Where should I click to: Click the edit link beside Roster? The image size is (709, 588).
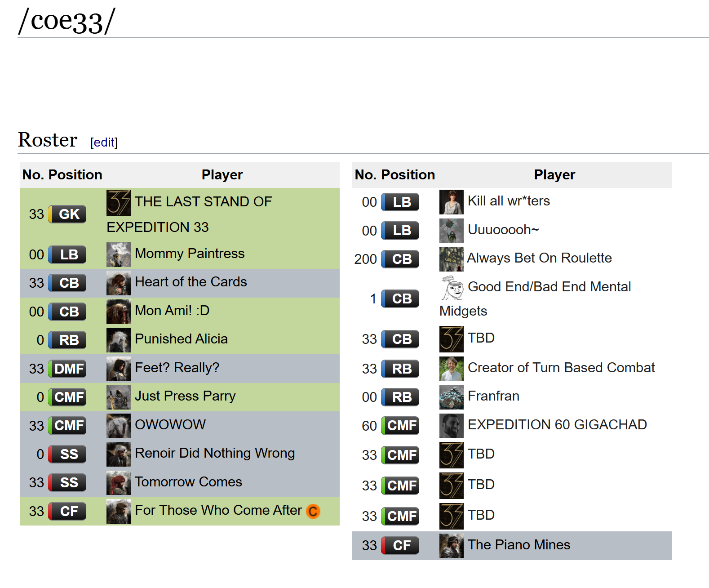pos(104,143)
